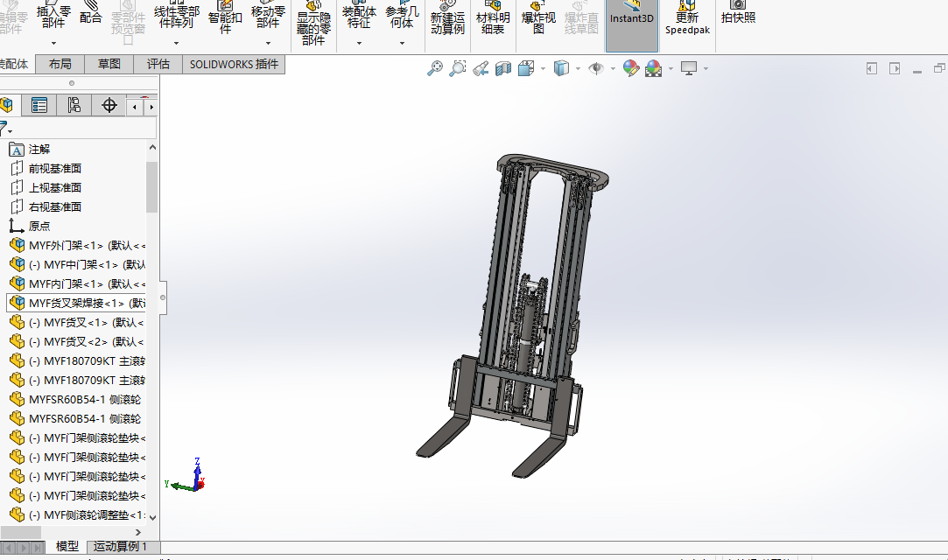Select MYF货叉架焊接<1> component
948x560 pixels.
pyautogui.click(x=76, y=304)
